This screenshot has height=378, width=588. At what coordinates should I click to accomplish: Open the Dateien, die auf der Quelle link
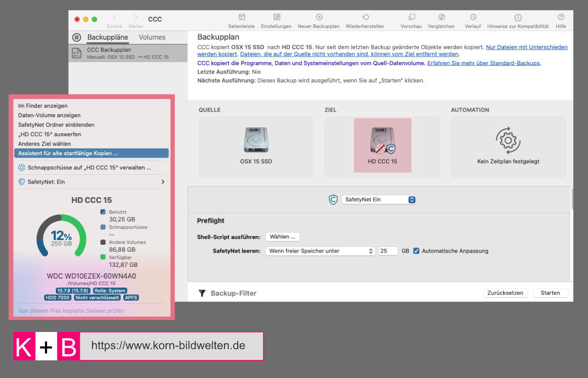click(349, 54)
